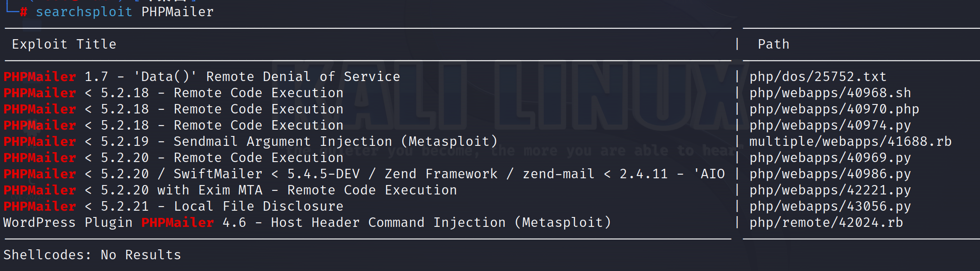Click the WordPress Plugin Host Header Injection row
Image resolution: width=980 pixels, height=271 pixels.
pos(306,222)
